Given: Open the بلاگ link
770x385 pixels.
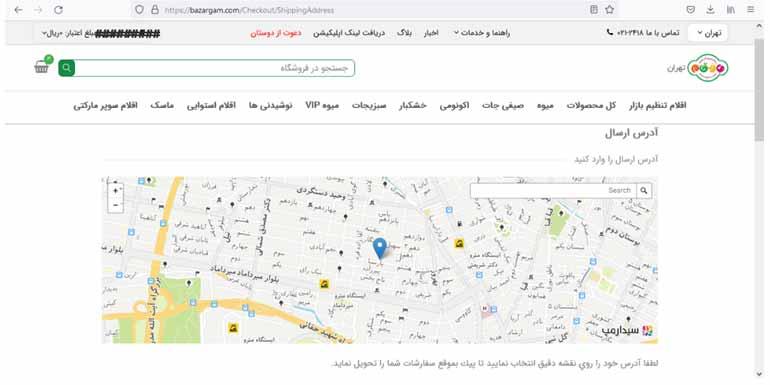Looking at the screenshot, I should pyautogui.click(x=404, y=33).
